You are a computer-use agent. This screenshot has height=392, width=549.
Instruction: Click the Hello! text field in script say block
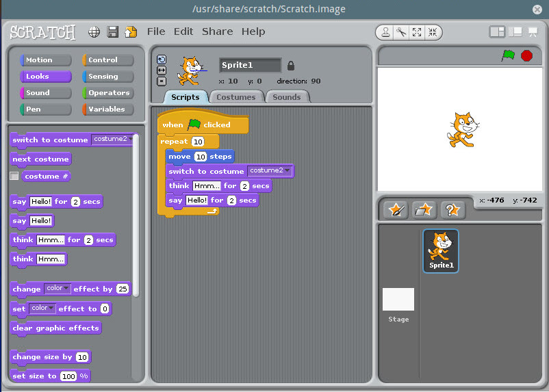196,200
